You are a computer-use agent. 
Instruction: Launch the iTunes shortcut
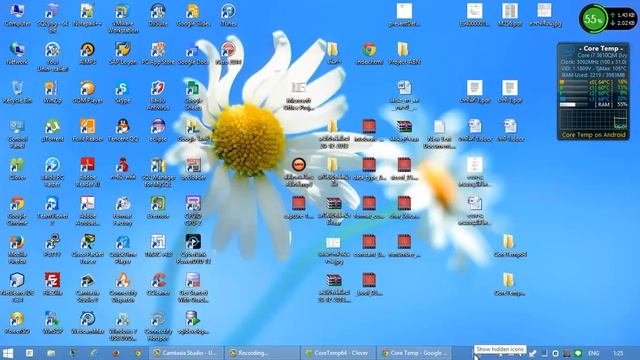click(228, 15)
